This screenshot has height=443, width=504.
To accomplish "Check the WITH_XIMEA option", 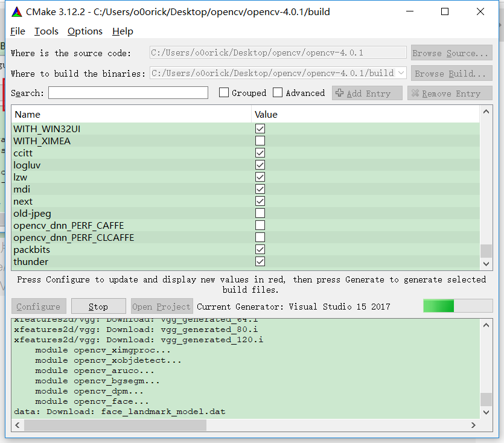I will pyautogui.click(x=260, y=141).
